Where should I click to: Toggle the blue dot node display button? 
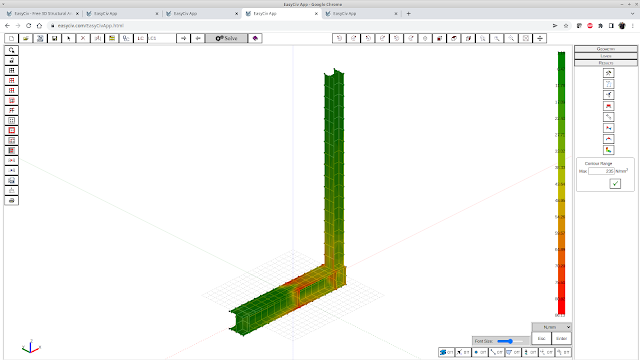pyautogui.click(x=480, y=352)
